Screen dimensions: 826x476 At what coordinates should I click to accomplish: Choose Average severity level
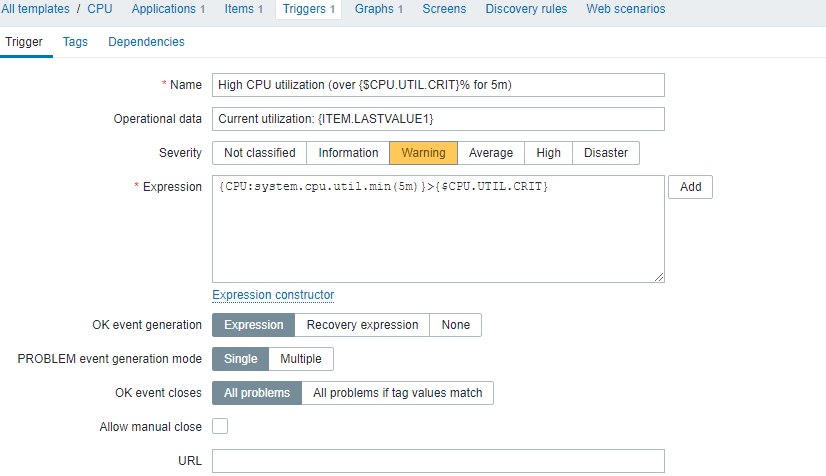[x=491, y=153]
